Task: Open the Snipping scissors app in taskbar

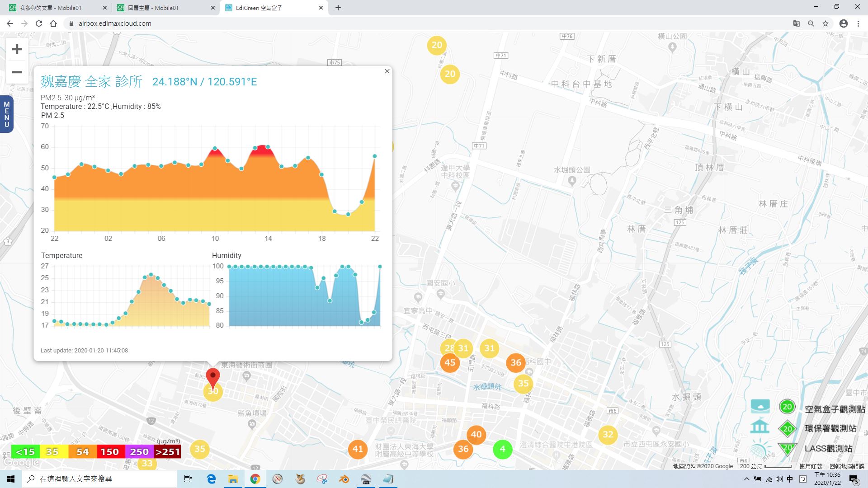Action: pyautogui.click(x=322, y=479)
